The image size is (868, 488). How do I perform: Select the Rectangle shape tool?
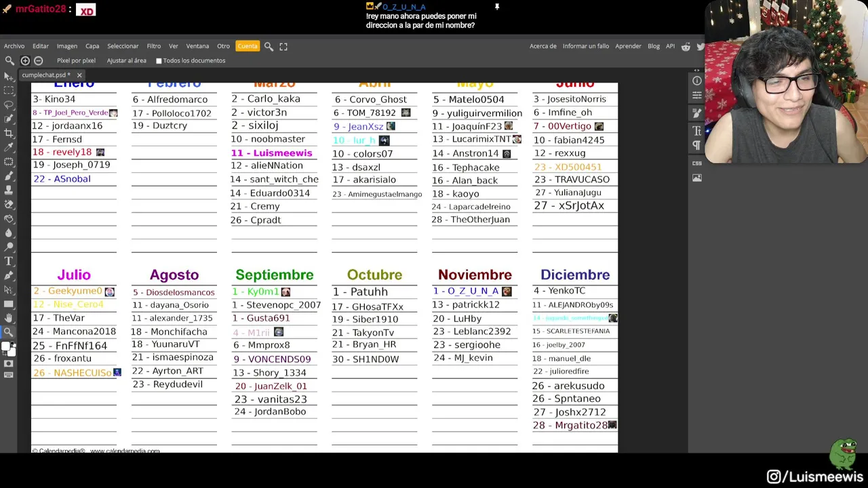[9, 304]
